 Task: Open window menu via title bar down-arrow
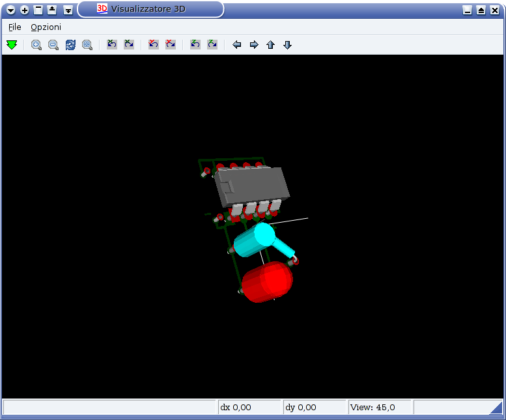[10, 10]
